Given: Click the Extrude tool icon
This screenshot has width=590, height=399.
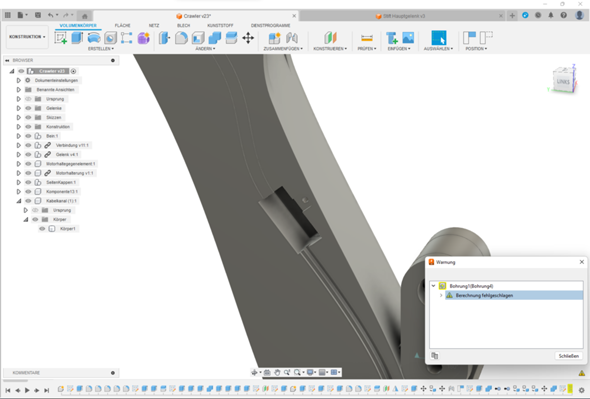Looking at the screenshot, I should pyautogui.click(x=77, y=38).
